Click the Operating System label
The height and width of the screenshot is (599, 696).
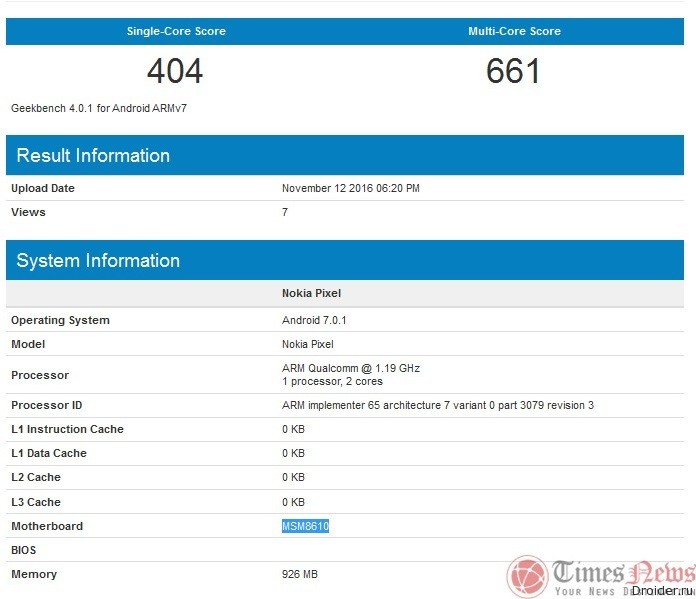(x=60, y=321)
